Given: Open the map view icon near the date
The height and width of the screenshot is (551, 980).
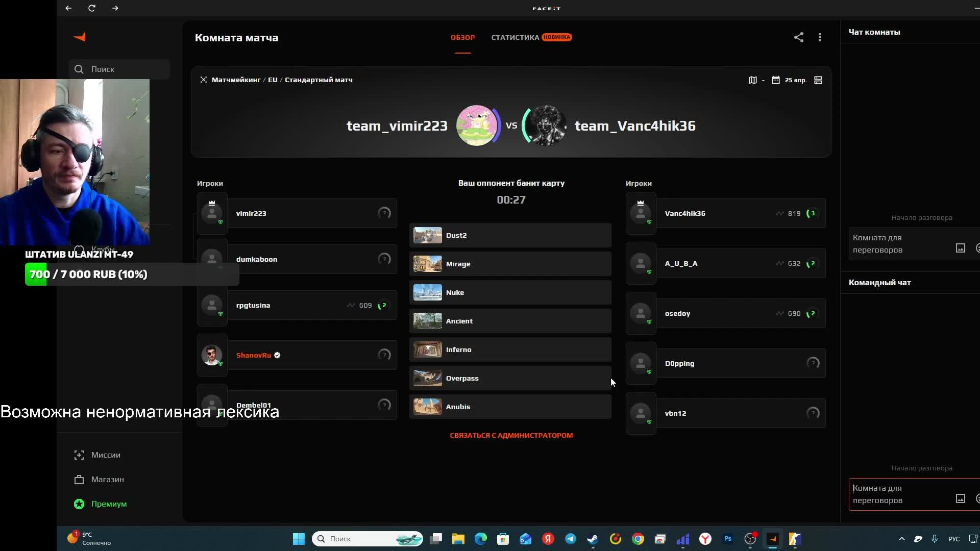Looking at the screenshot, I should 752,80.
